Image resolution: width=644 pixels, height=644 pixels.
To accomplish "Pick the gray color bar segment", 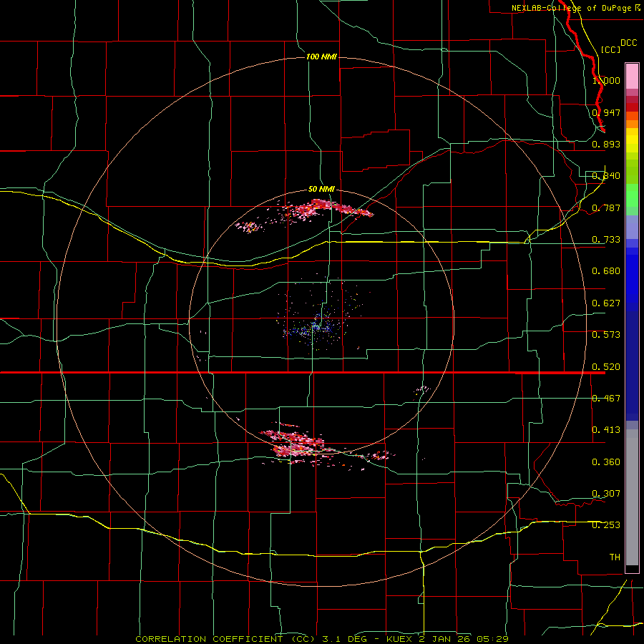I will click(x=632, y=497).
